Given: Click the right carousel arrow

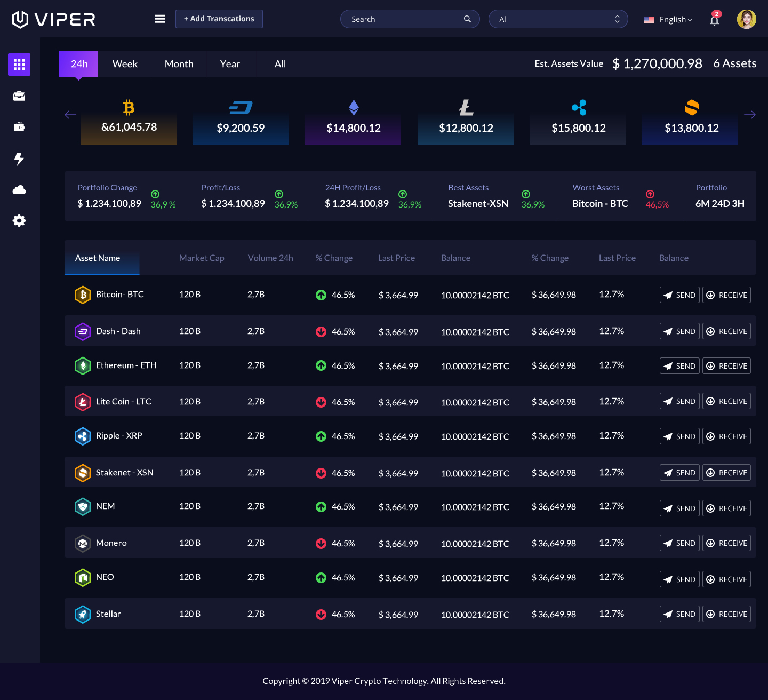Looking at the screenshot, I should click(750, 115).
